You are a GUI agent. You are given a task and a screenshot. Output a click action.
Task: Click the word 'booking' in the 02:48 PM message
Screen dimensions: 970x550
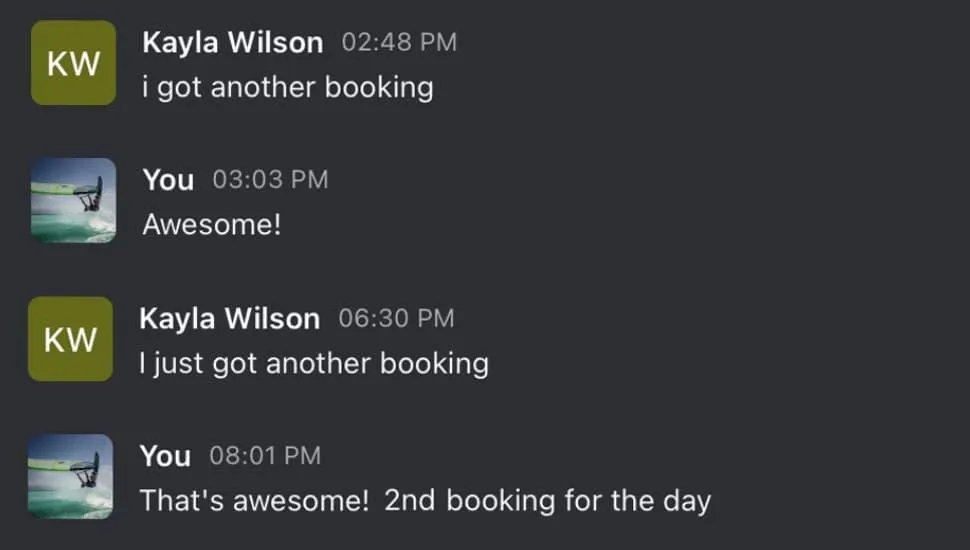[x=379, y=88]
